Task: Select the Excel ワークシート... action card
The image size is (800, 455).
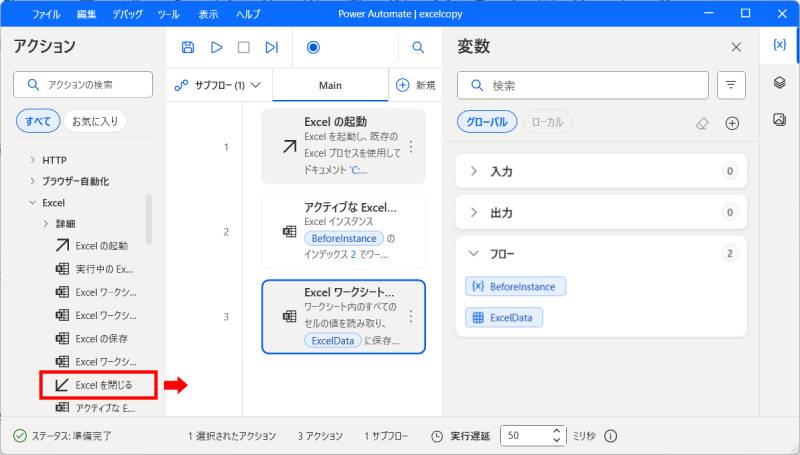Action: (343, 317)
